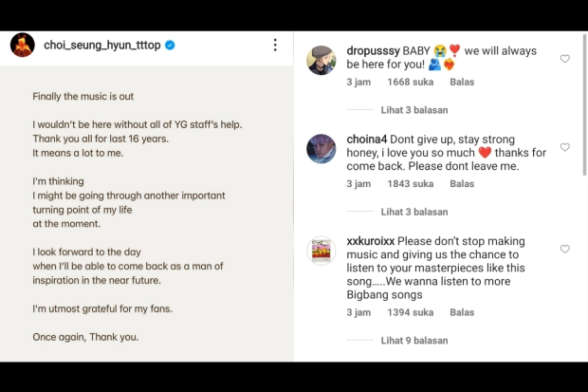Like the dropusssy comment with the heart
Viewport: 588px width, 392px height.
[x=565, y=59]
